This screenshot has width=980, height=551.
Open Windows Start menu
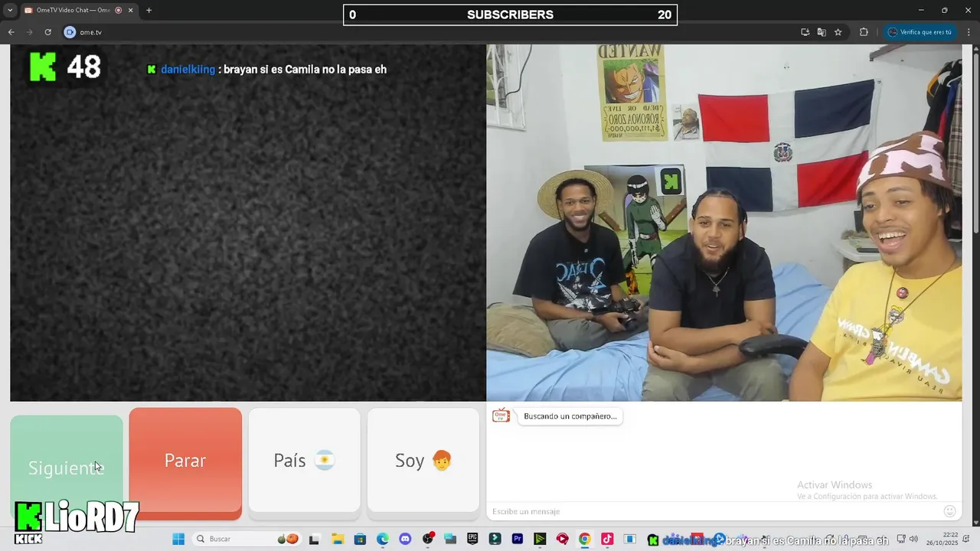point(178,539)
